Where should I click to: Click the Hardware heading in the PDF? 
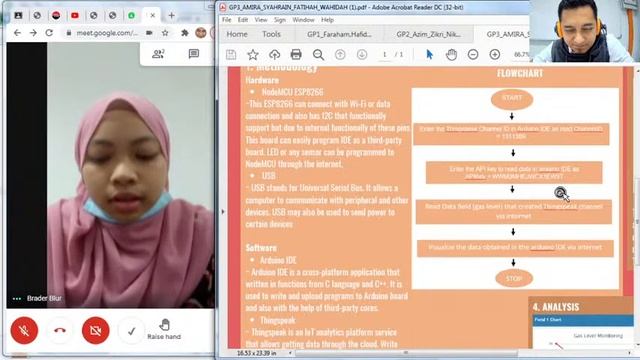[262, 80]
